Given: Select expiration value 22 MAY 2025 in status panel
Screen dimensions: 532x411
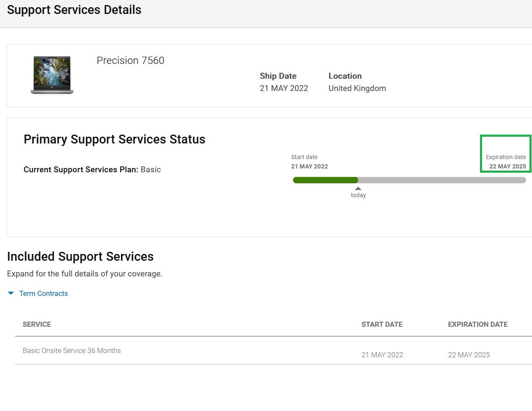Looking at the screenshot, I should click(x=507, y=166).
